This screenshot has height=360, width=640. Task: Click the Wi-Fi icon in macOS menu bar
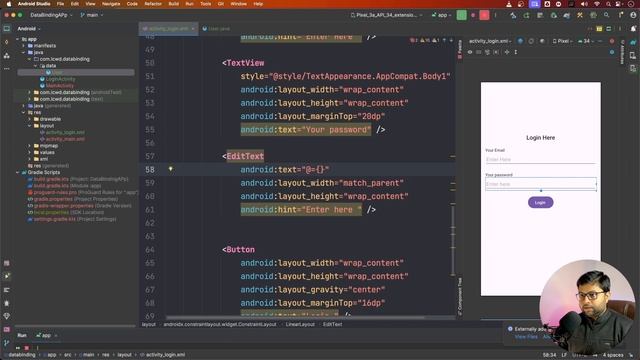click(x=597, y=4)
